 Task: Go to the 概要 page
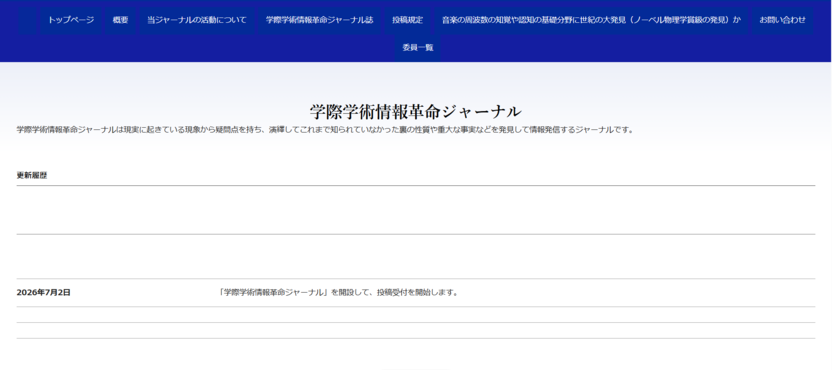click(120, 20)
